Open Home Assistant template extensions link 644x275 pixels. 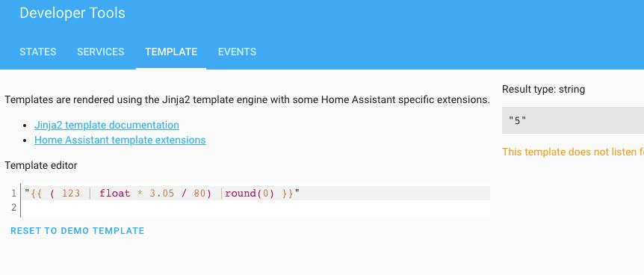tap(120, 140)
